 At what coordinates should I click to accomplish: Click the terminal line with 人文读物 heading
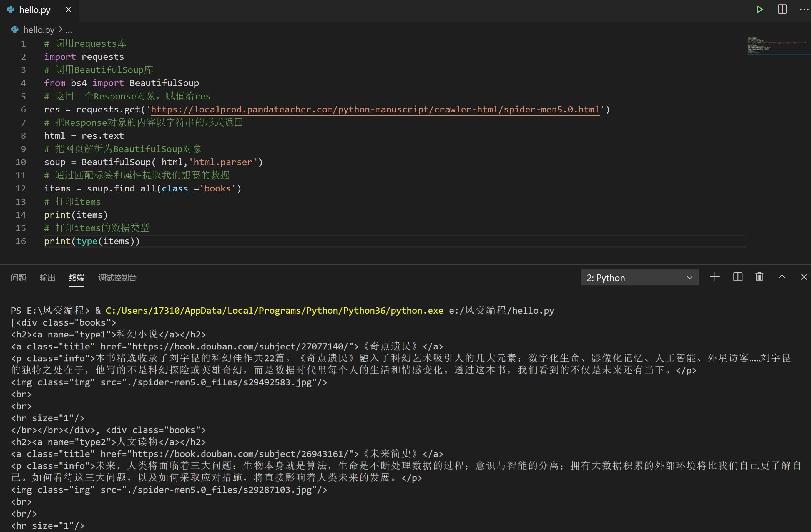(108, 442)
